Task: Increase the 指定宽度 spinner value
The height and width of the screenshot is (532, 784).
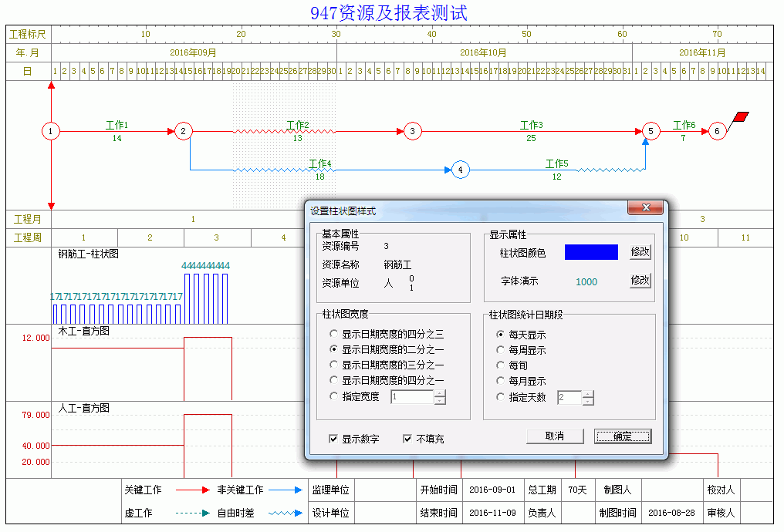Action: point(440,393)
